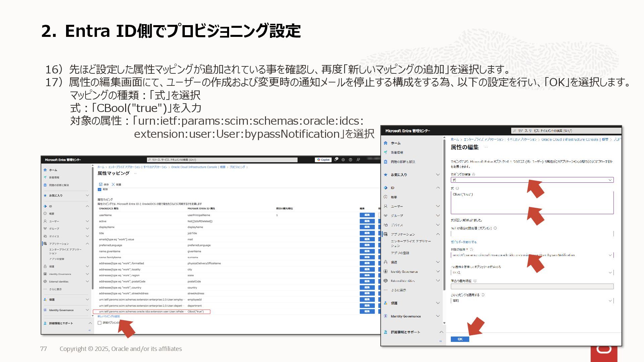The image size is (644, 362).
Task: Open このマッピングを適用する dropdown showing 常時
Action: pyautogui.click(x=532, y=301)
